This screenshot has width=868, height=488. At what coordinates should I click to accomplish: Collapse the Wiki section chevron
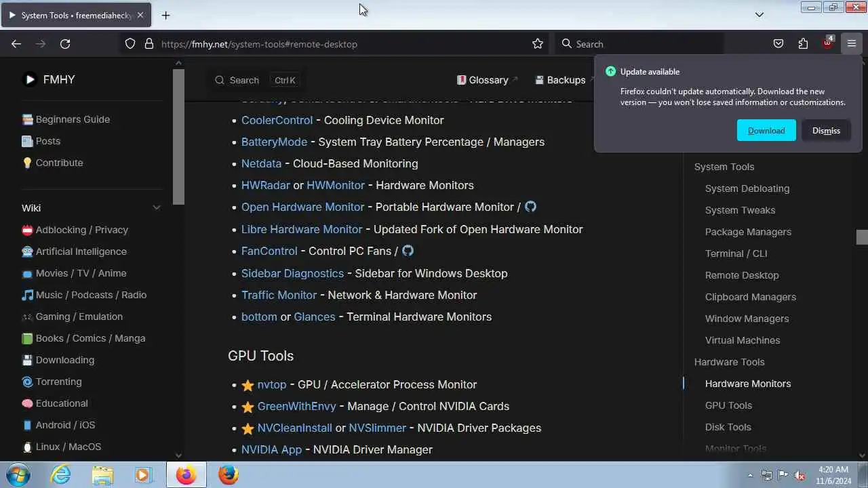[157, 208]
